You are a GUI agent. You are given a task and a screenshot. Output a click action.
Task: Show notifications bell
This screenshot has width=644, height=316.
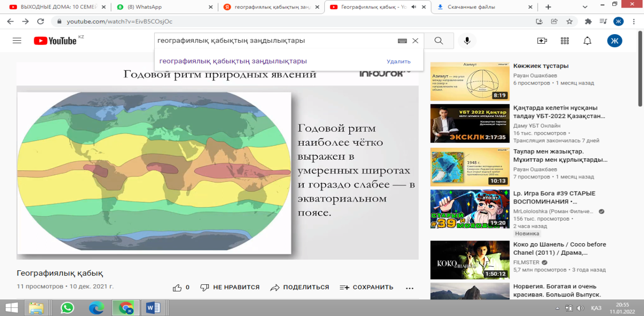pyautogui.click(x=587, y=41)
